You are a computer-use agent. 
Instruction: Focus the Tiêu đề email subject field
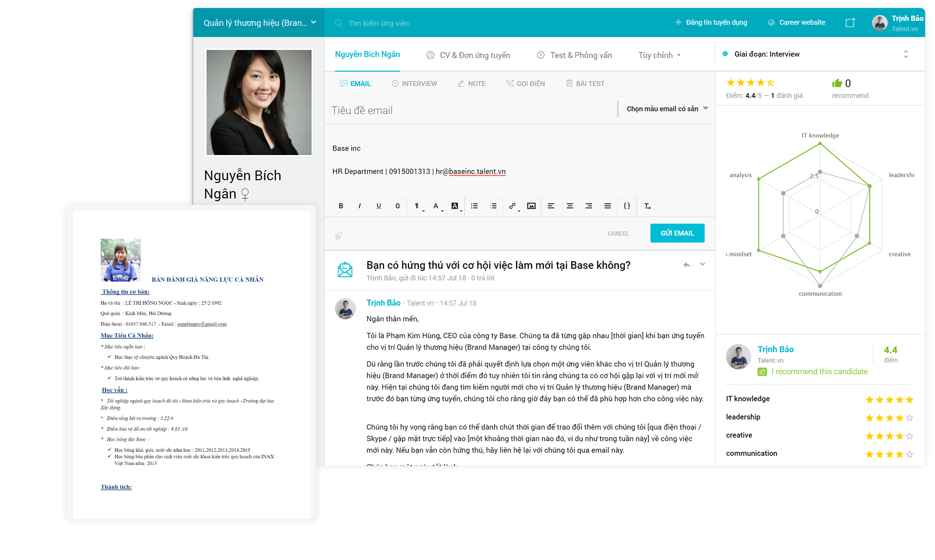(x=471, y=110)
